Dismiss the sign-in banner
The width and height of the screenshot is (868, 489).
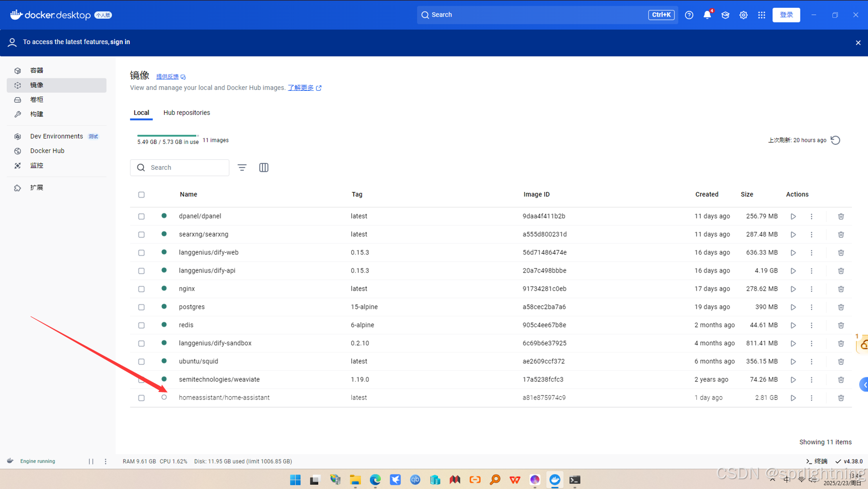858,43
